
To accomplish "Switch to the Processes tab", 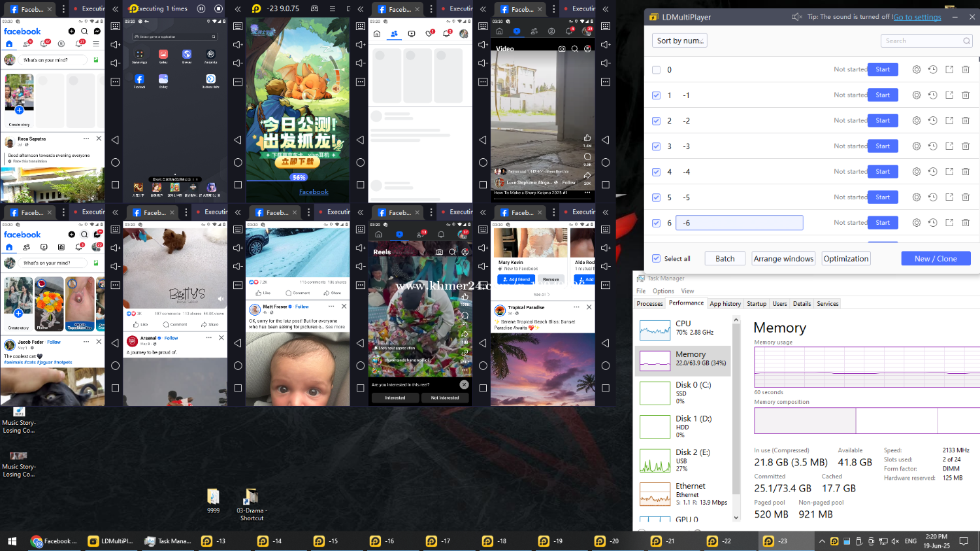I will pyautogui.click(x=649, y=304).
